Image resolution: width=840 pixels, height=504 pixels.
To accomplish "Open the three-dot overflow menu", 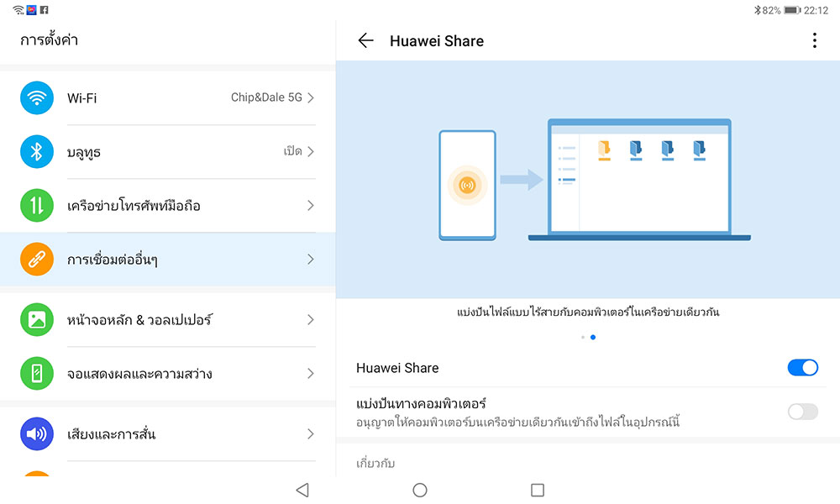I will (814, 41).
